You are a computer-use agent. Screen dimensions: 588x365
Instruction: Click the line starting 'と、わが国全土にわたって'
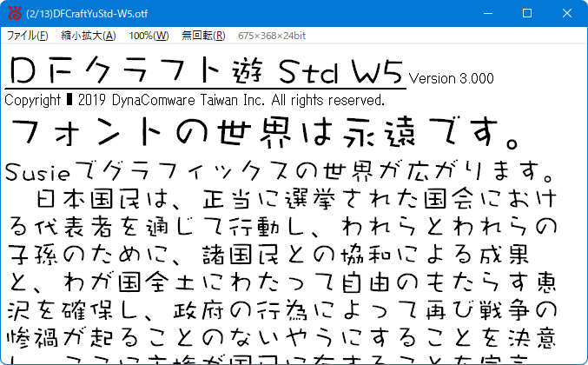[x=282, y=282]
